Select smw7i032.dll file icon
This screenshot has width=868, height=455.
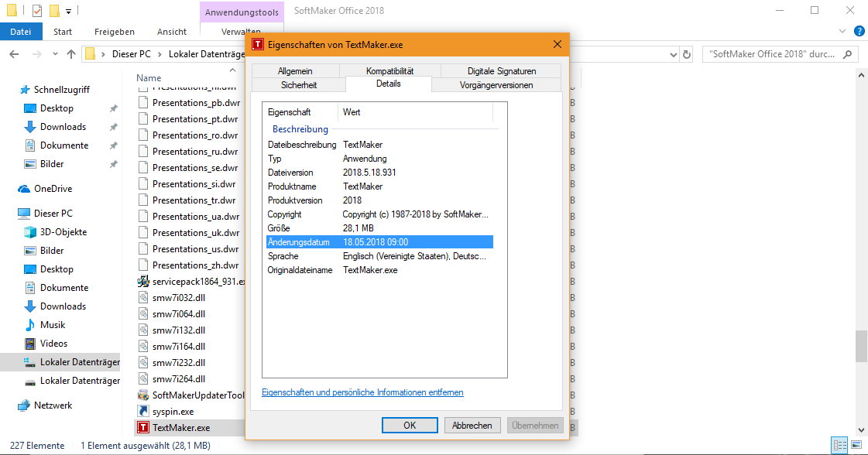click(143, 298)
